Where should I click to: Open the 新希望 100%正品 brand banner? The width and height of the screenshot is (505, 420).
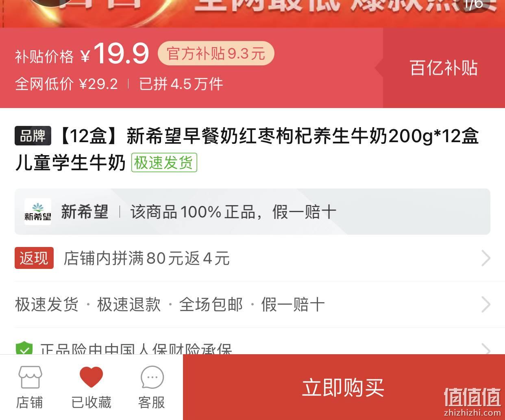coord(252,212)
